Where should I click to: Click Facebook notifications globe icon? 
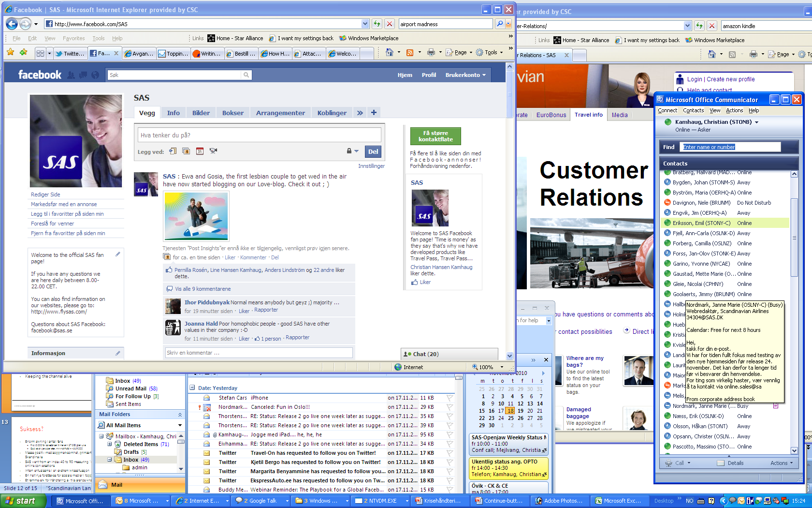click(x=95, y=75)
